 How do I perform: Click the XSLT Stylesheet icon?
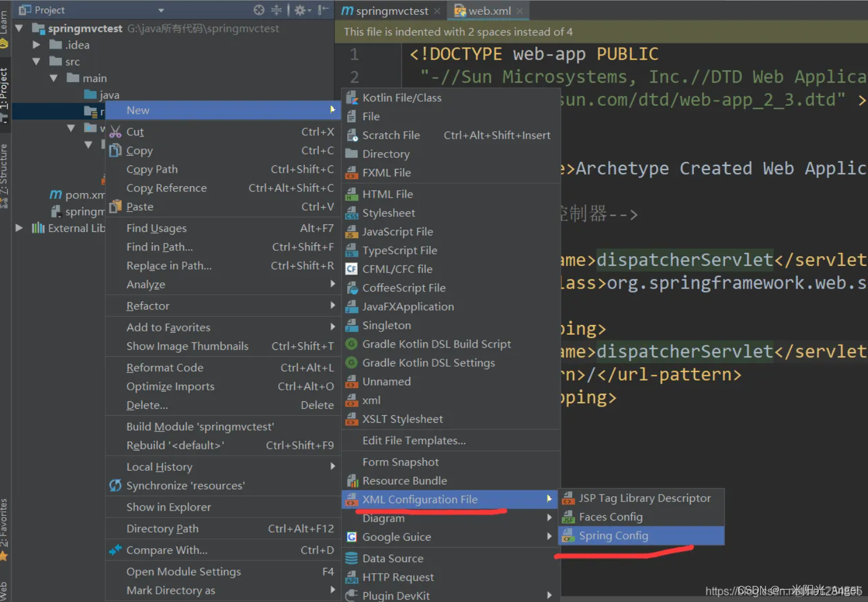(351, 419)
